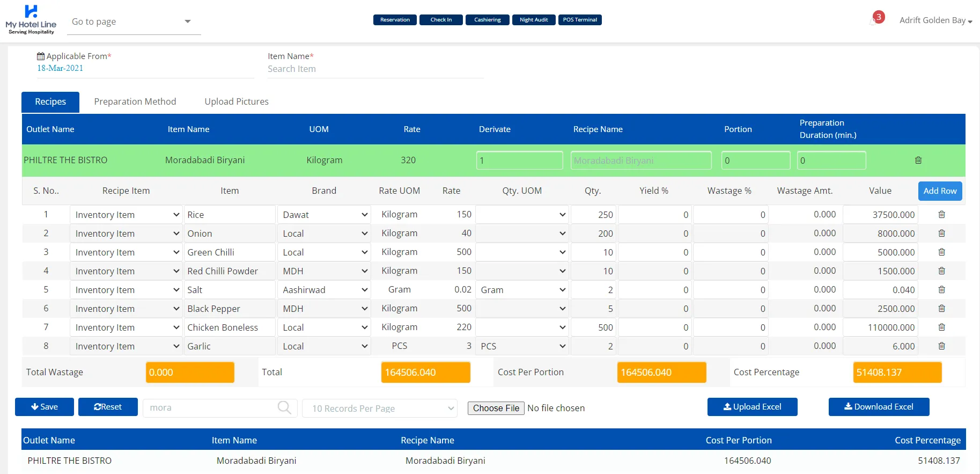
Task: Click the Yield % field for Onion row
Action: pyautogui.click(x=654, y=234)
